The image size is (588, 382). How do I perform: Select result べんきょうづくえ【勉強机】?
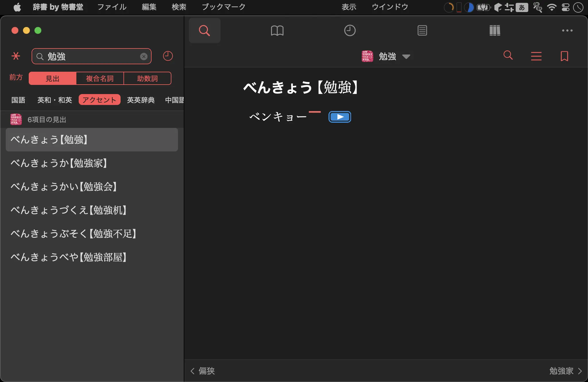(x=92, y=210)
